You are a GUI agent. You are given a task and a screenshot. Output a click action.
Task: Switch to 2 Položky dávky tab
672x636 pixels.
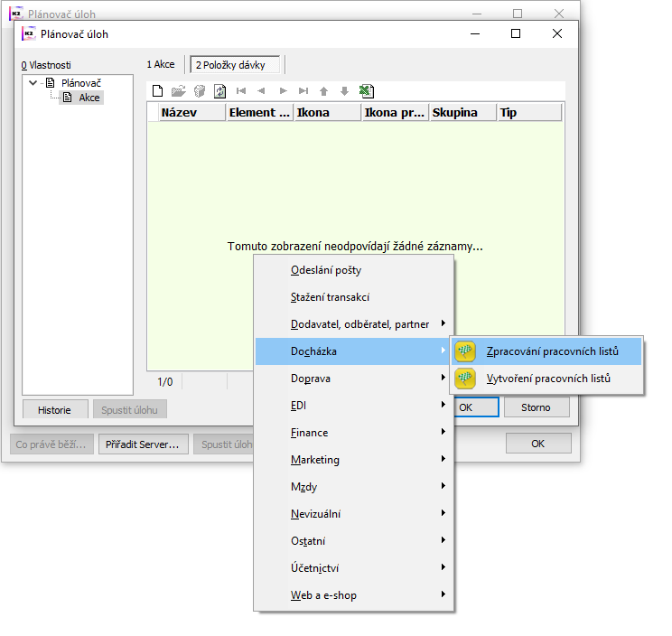235,65
